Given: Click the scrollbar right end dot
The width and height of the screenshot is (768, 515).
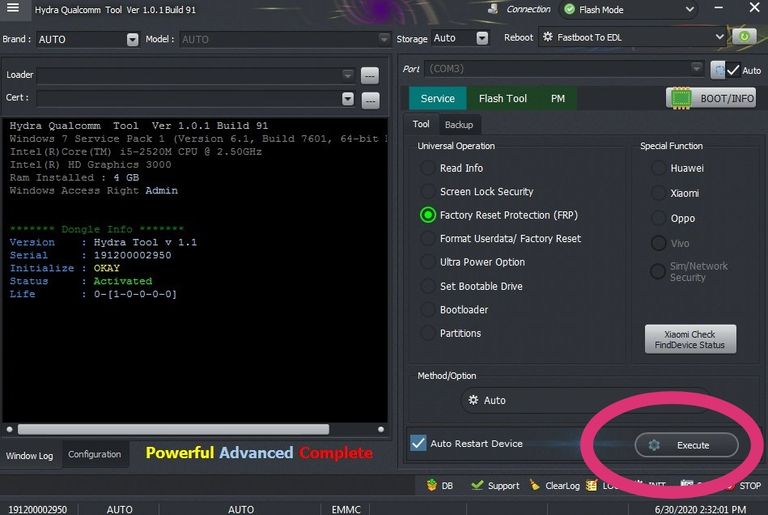Looking at the screenshot, I should 381,429.
